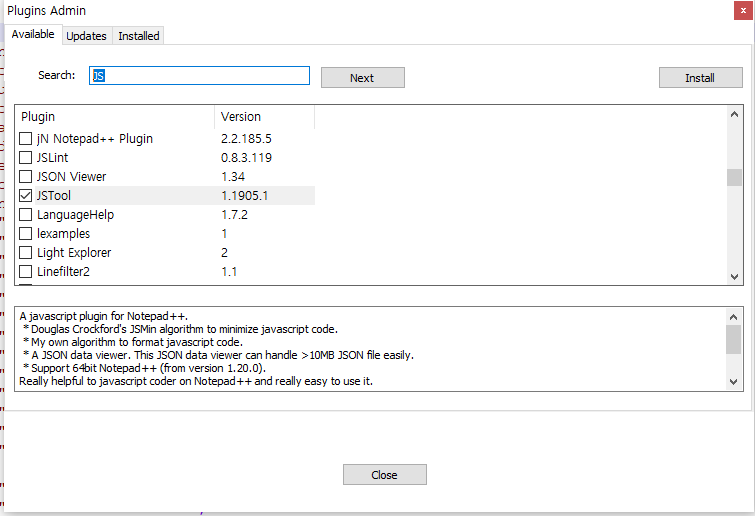Tick the JSLint checkbox
Screen dimensions: 755x516
(26, 157)
